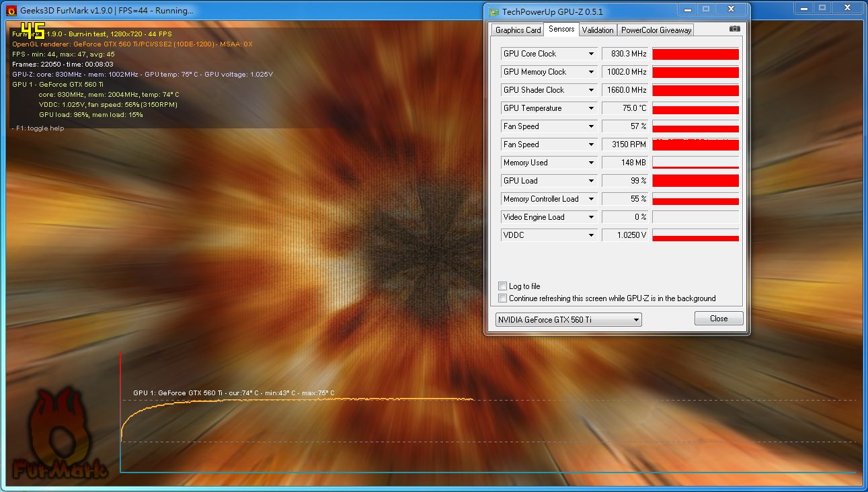Minimize the GPU-Z window
Screen dimensions: 868x492
coord(687,9)
